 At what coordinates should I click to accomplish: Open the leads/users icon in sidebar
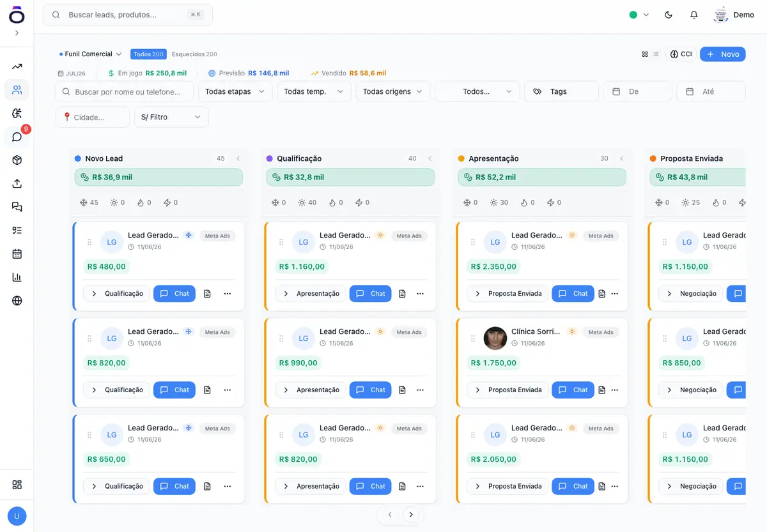click(x=17, y=90)
